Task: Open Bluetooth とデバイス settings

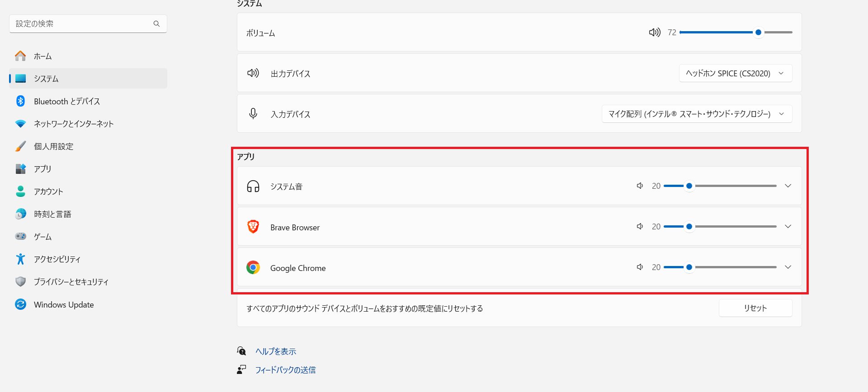Action: tap(88, 101)
